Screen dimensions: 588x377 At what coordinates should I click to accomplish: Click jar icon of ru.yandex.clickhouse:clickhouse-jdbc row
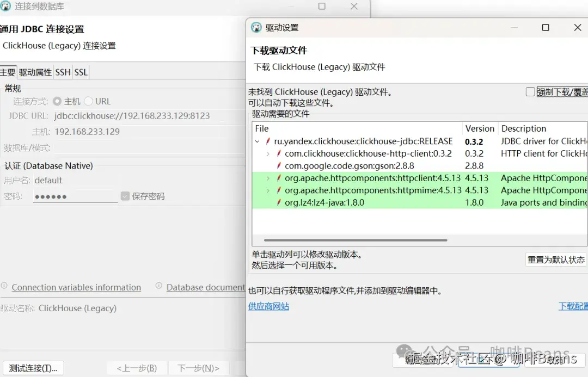tap(268, 141)
